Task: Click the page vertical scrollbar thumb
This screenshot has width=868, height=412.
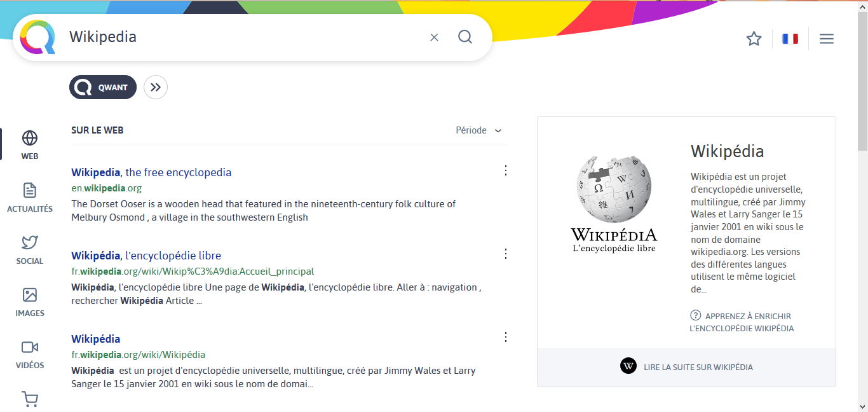Action: pos(862,81)
